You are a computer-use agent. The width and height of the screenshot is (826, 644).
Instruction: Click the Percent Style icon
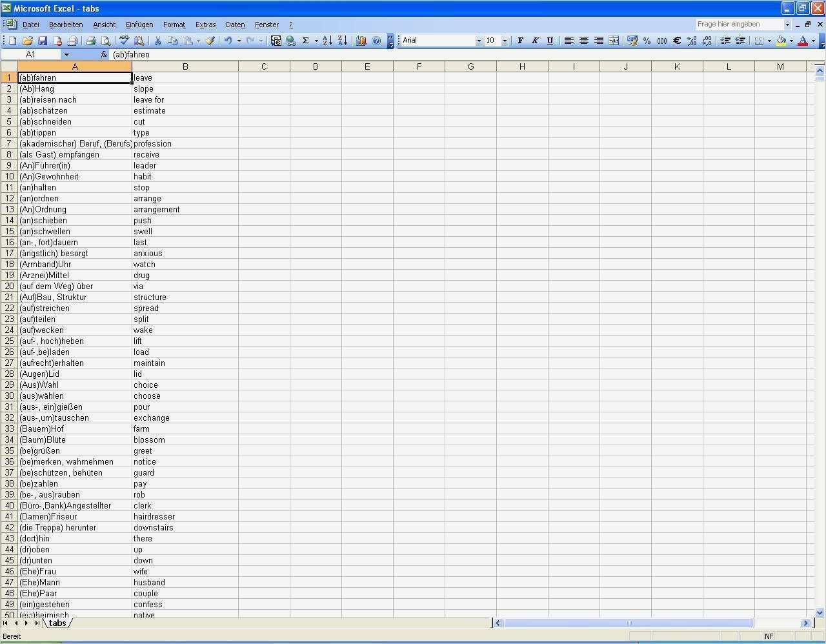(647, 40)
